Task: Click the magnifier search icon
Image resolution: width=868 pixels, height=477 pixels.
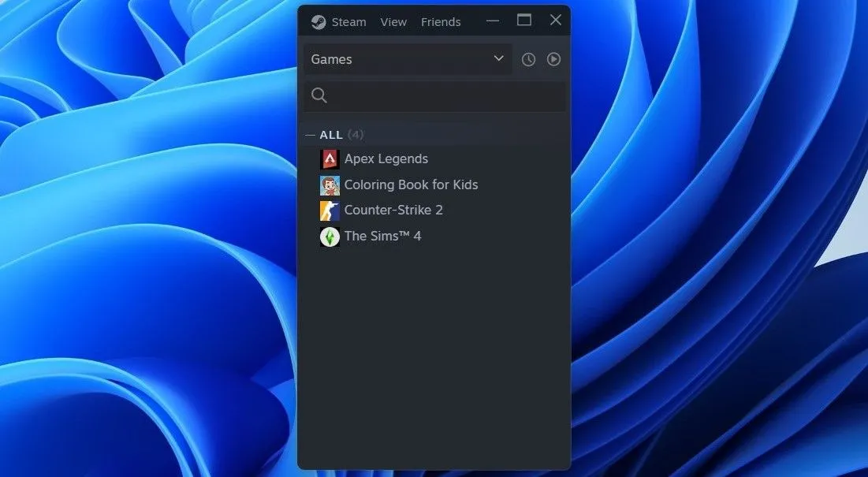Action: [x=319, y=95]
